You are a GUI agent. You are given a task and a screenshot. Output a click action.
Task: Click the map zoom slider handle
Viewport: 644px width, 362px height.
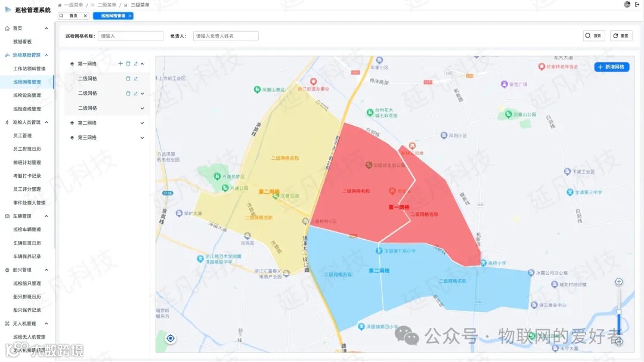[x=618, y=313]
